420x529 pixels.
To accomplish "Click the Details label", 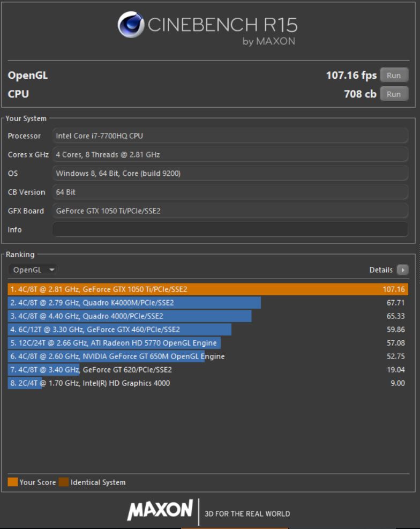I will (x=381, y=270).
